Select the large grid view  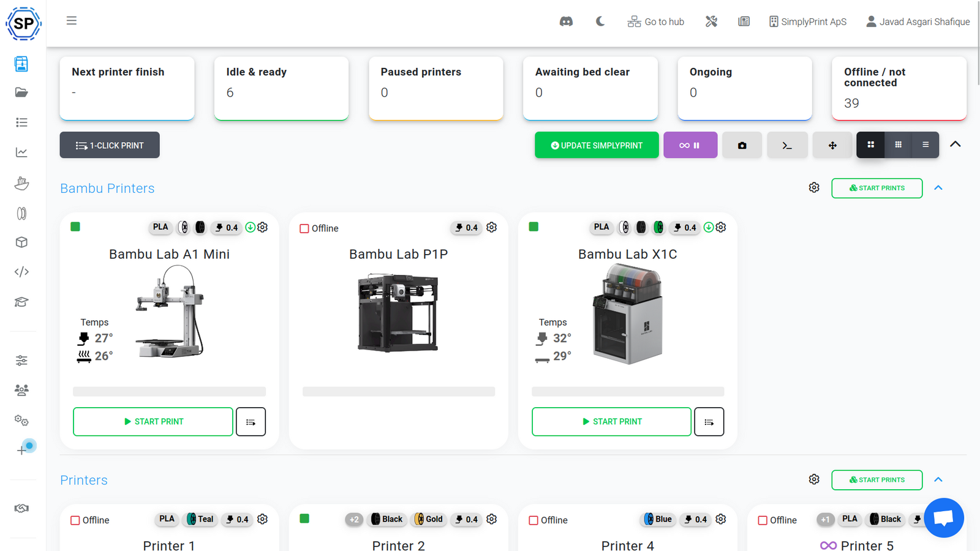[x=870, y=145]
